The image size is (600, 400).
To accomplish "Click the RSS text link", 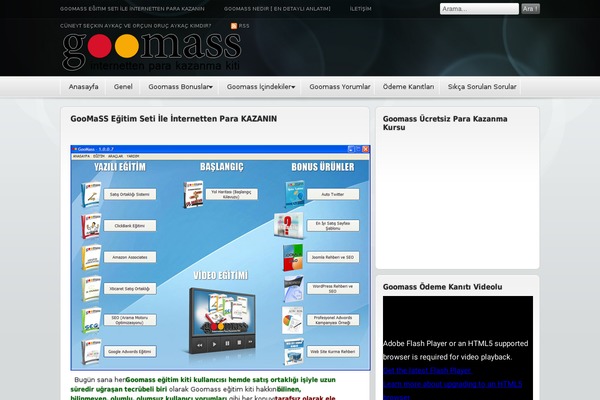I will coord(244,26).
